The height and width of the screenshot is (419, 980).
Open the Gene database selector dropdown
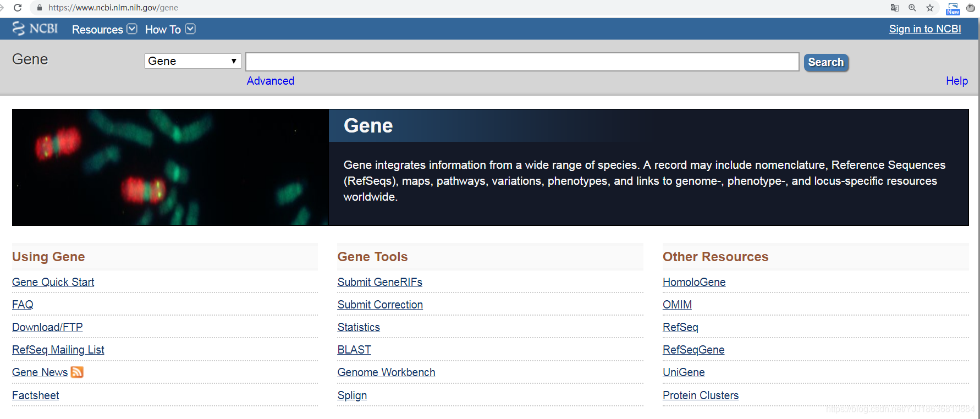coord(193,61)
